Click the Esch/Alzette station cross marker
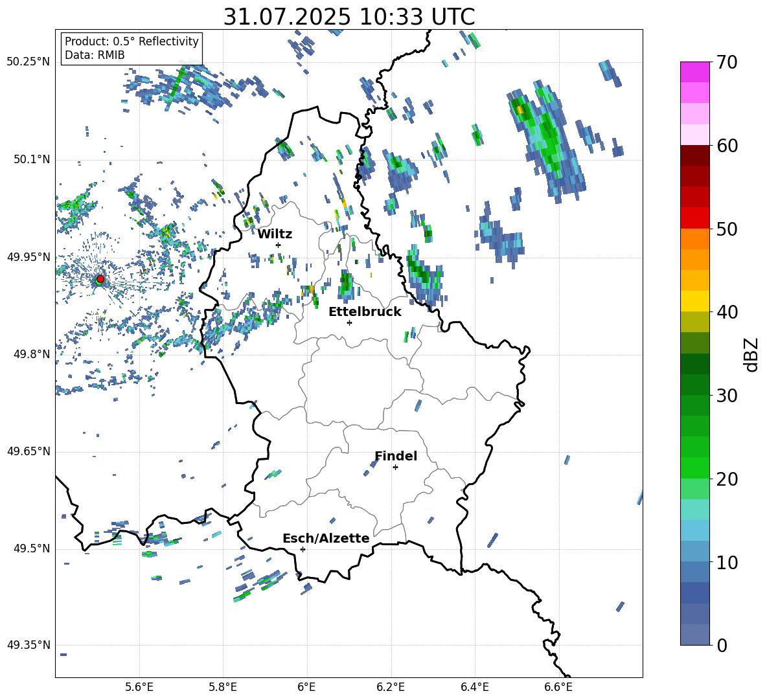The width and height of the screenshot is (767, 700). pyautogui.click(x=303, y=549)
